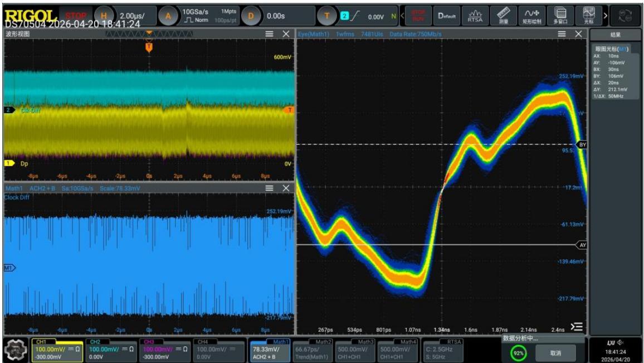Select the RTSA tab in bottom bar
644x363 pixels.
tap(443, 350)
